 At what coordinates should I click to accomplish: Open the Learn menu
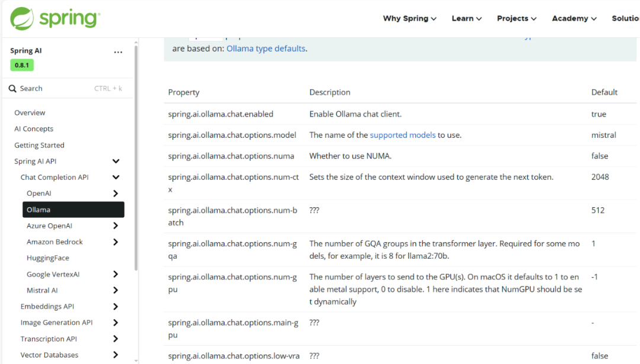(x=466, y=18)
